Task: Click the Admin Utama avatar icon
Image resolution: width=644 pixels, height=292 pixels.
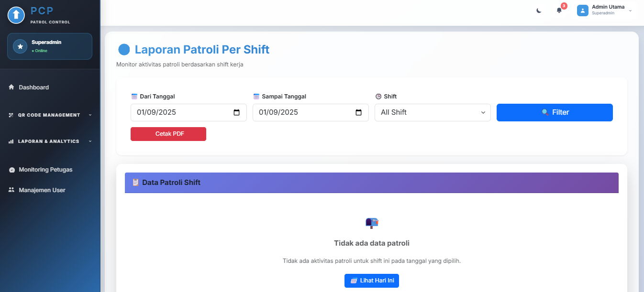Action: pos(582,11)
